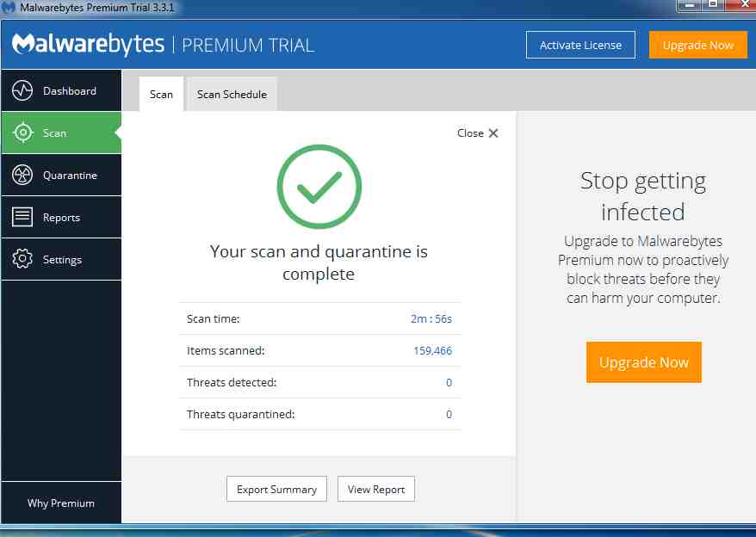Screen dimensions: 756x537
Task: Open Why Premium at the sidebar bottom
Action: pos(60,503)
